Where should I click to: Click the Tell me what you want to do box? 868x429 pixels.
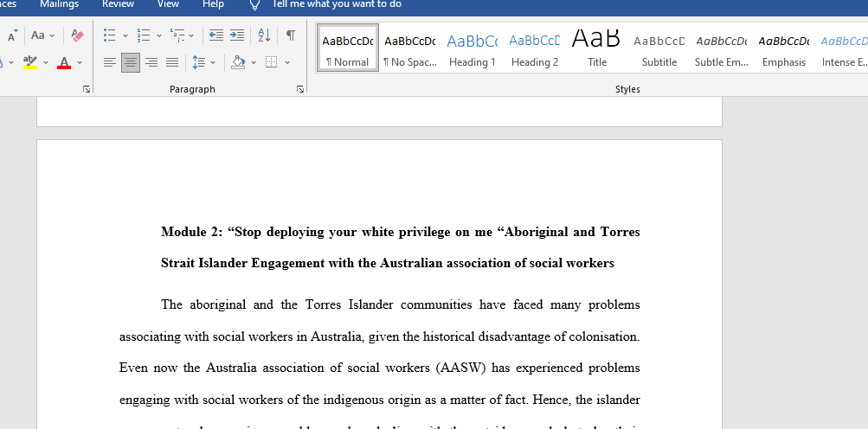pos(337,4)
